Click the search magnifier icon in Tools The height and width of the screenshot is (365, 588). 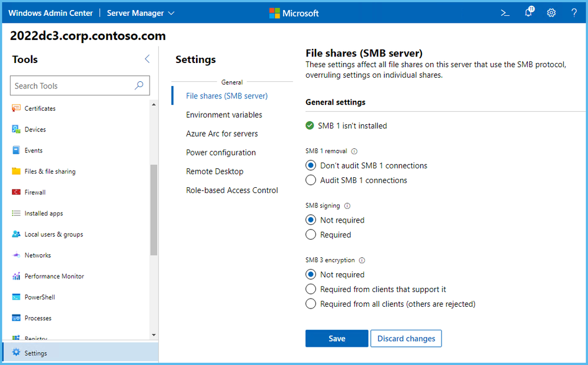coord(139,85)
